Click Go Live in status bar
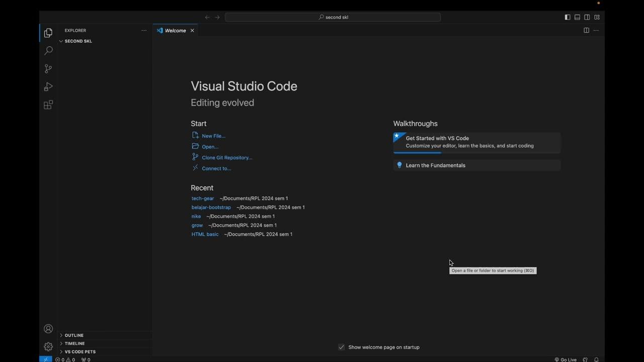Screen dimensions: 644x362 click(x=566, y=359)
